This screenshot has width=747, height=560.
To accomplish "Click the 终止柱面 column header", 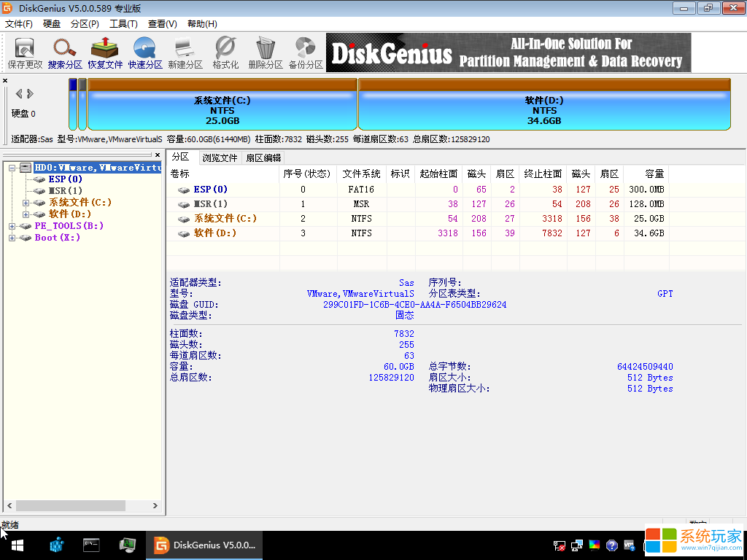I will pyautogui.click(x=543, y=174).
